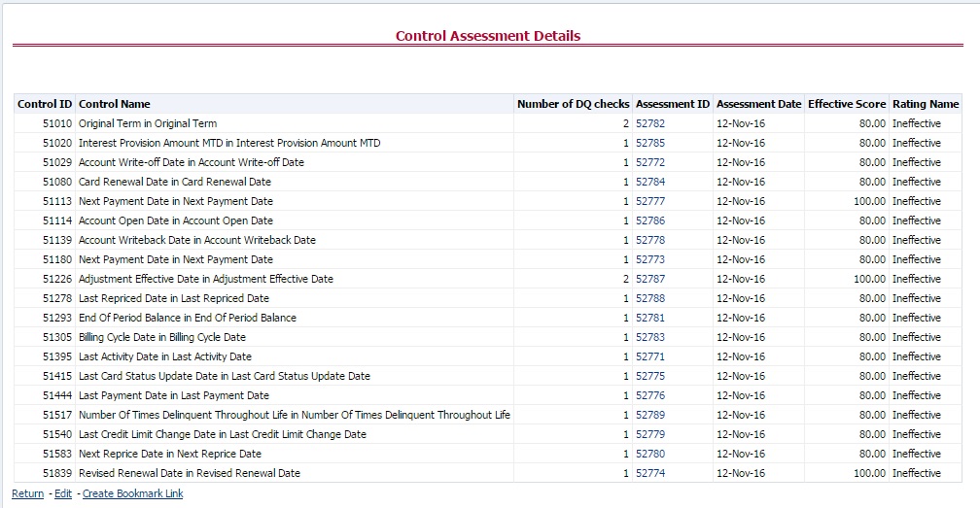Click the Assessment ID column header

point(673,104)
